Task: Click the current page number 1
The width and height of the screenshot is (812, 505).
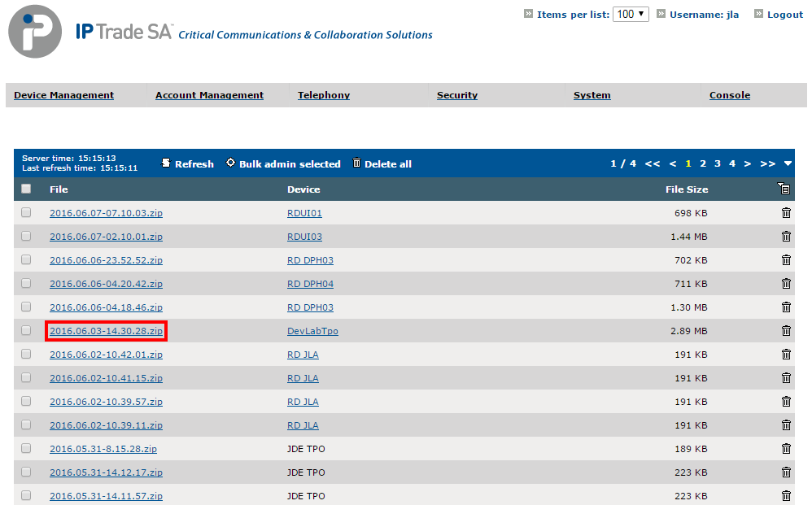Action: point(688,163)
